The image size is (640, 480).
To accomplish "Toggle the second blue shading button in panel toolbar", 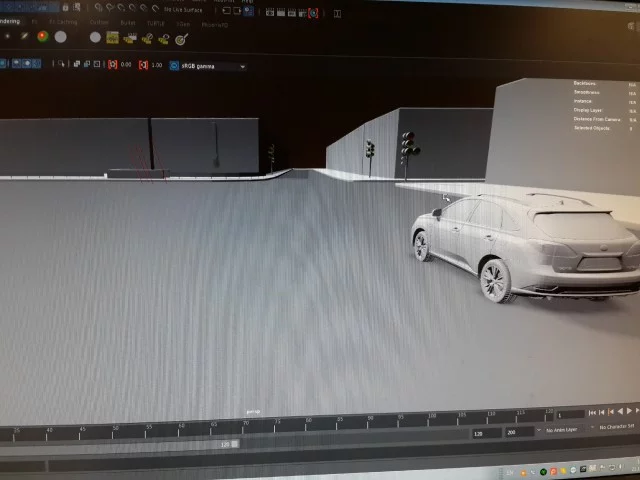I will click(27, 63).
